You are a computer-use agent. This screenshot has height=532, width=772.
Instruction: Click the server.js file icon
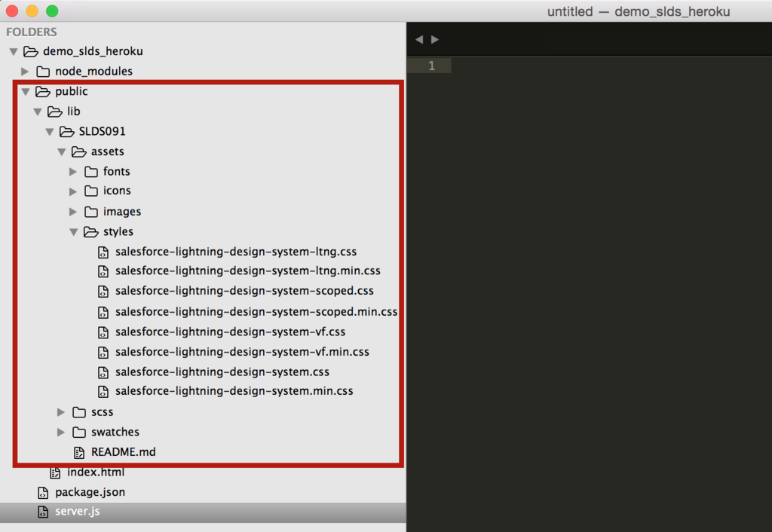[43, 511]
